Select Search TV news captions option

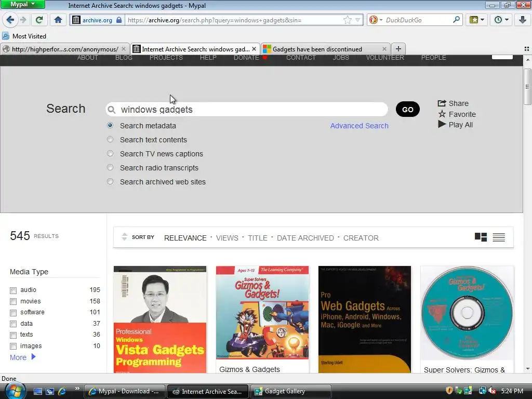(x=110, y=153)
